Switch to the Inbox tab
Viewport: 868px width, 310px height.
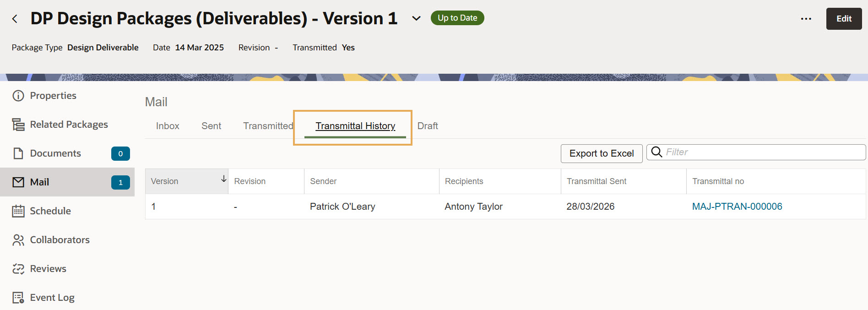168,126
